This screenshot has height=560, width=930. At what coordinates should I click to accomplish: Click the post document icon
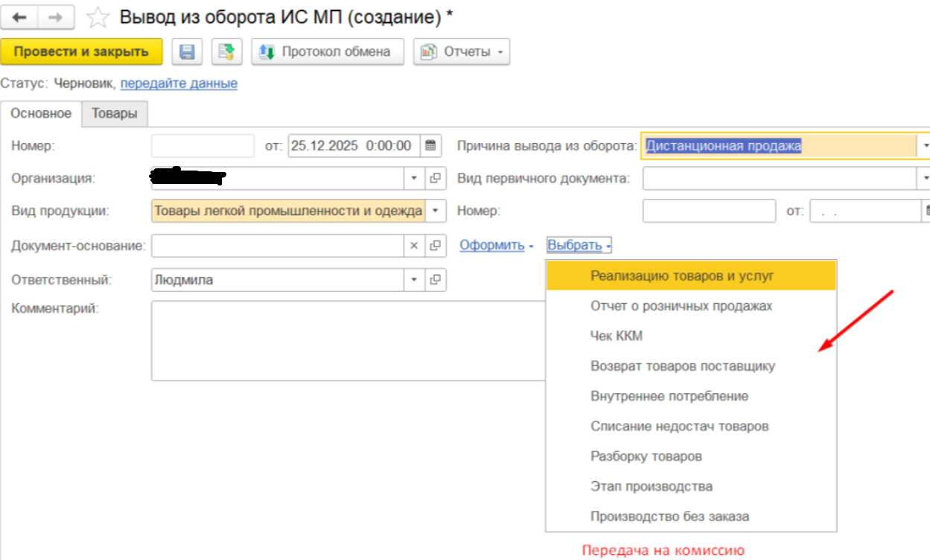(226, 52)
